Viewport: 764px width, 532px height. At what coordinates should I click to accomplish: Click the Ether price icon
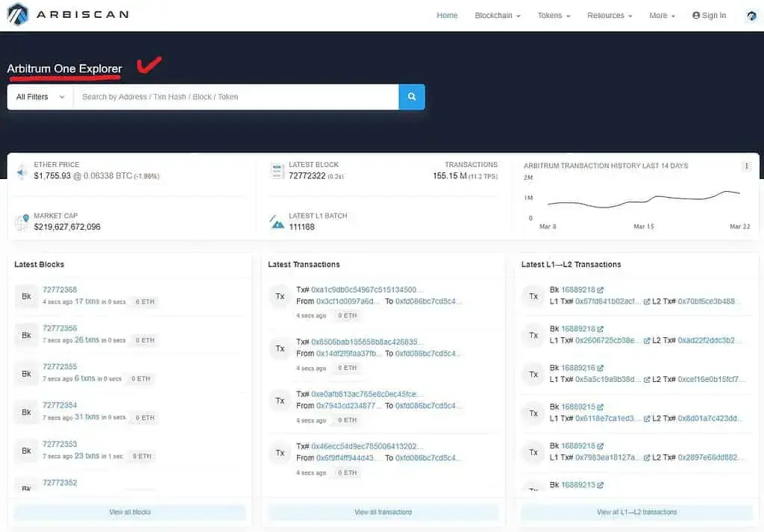point(22,172)
